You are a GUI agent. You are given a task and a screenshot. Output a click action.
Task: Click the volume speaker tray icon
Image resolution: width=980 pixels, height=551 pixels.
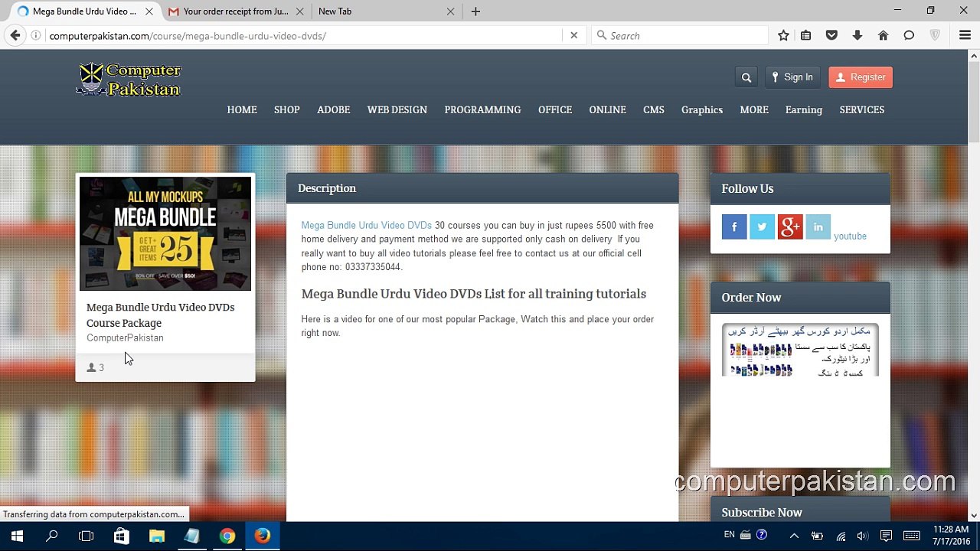863,536
